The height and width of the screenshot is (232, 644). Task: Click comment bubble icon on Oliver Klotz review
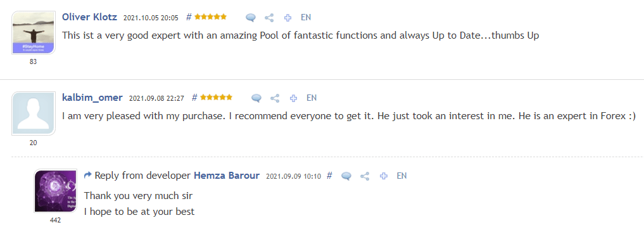(x=251, y=18)
